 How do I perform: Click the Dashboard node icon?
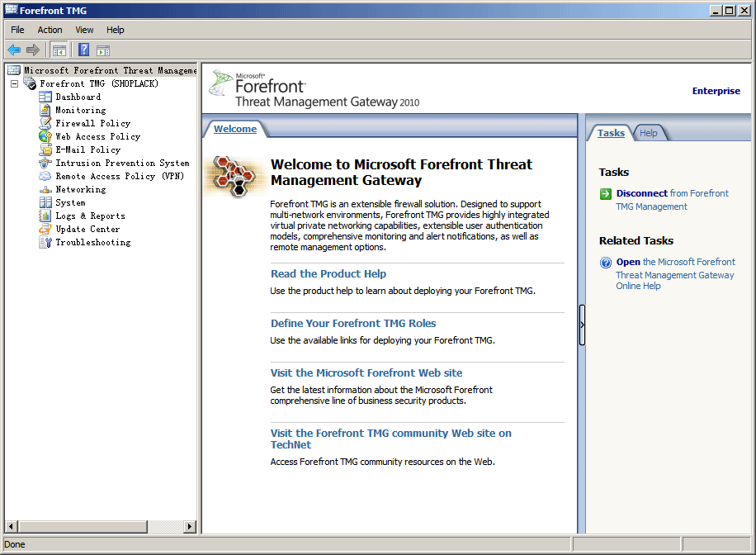tap(45, 97)
